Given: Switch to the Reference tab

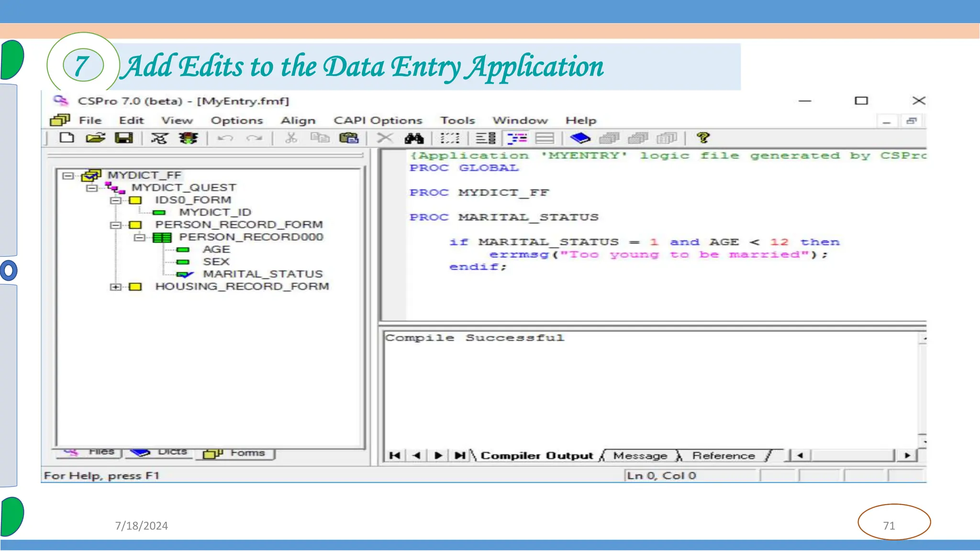Looking at the screenshot, I should click(724, 456).
